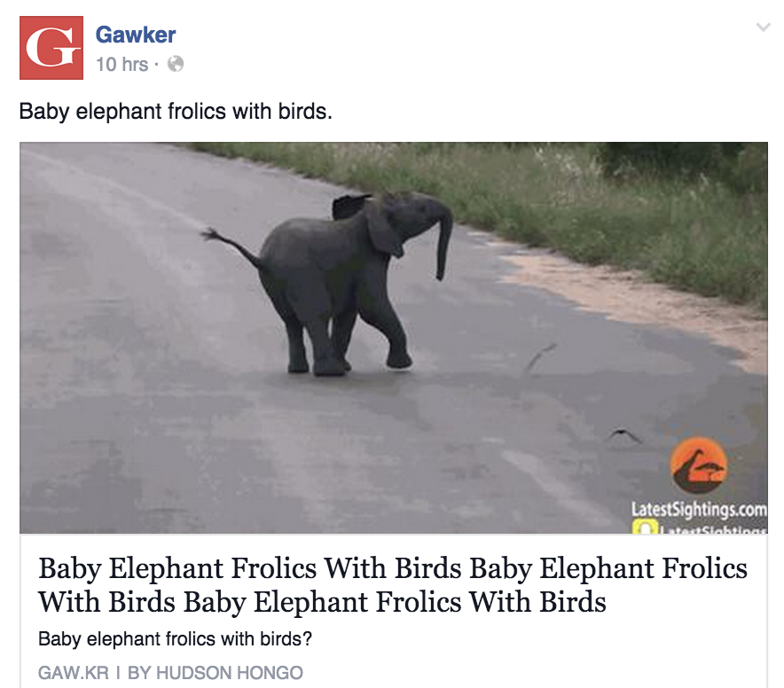
Task: Click the LatestSightings.com watermark text
Action: tap(699, 510)
